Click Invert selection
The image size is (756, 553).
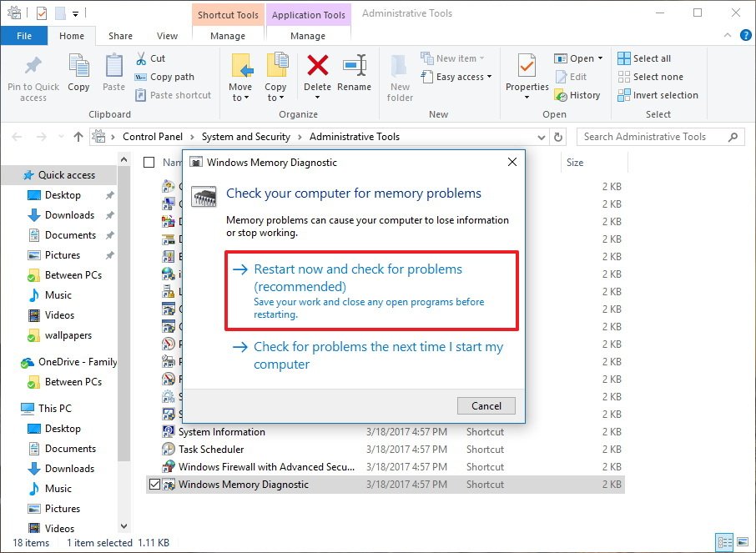coord(658,95)
